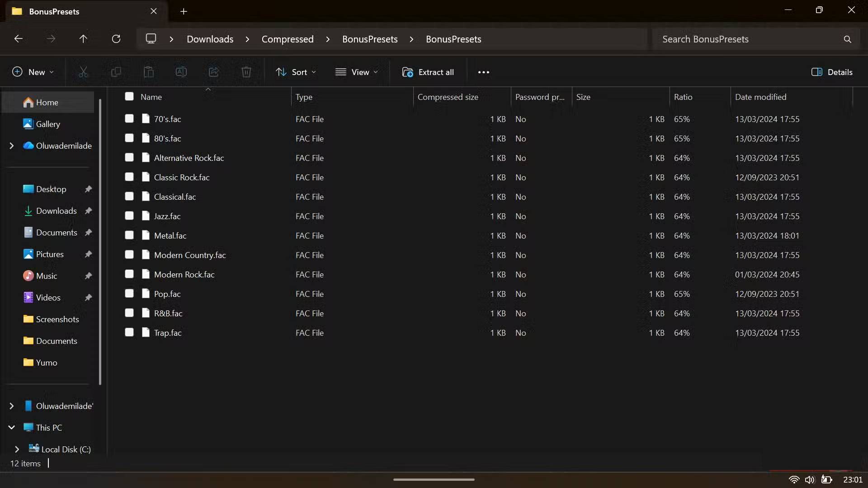Click the Wi-Fi icon in system tray
This screenshot has width=868, height=488.
(x=793, y=479)
